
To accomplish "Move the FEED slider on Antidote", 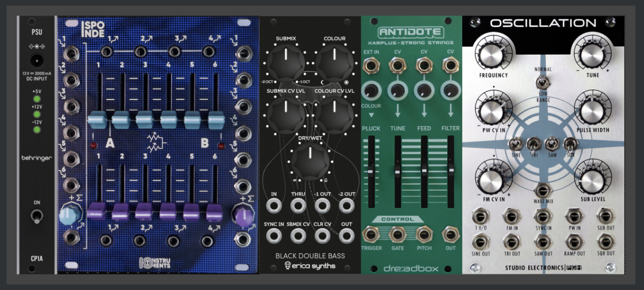I will 424,171.
